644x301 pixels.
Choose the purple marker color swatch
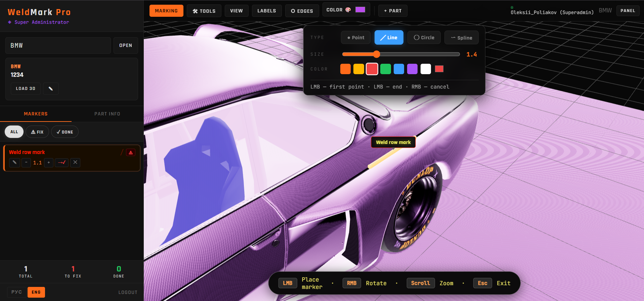[412, 69]
